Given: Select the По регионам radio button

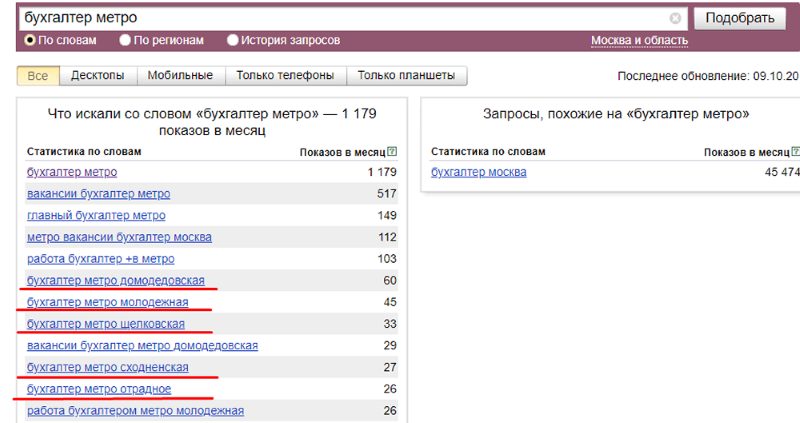Looking at the screenshot, I should pyautogui.click(x=125, y=40).
